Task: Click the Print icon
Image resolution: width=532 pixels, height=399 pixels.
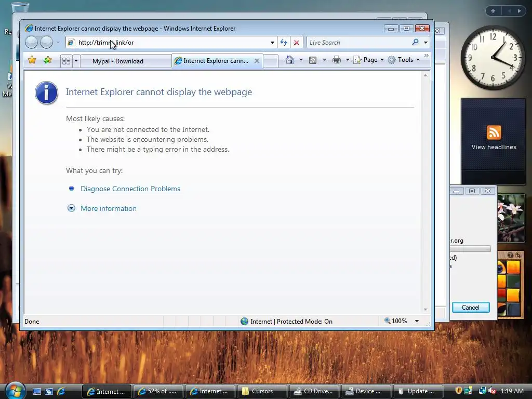Action: (337, 60)
